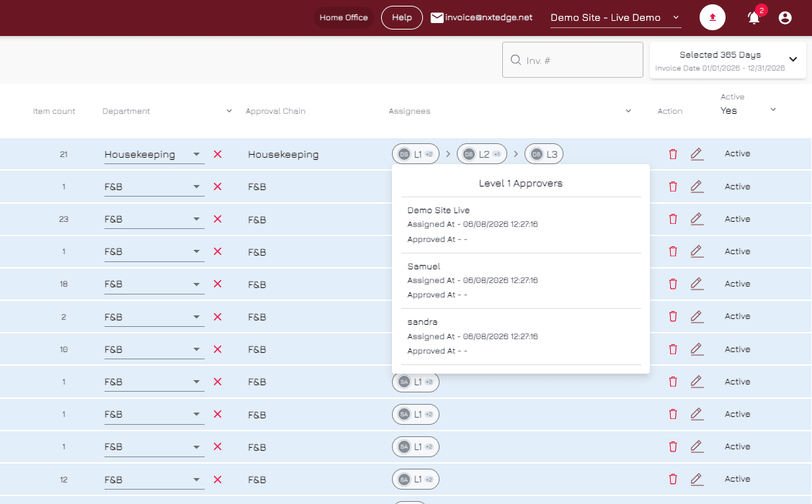
Task: Click Active status in the 12-item row
Action: (737, 479)
